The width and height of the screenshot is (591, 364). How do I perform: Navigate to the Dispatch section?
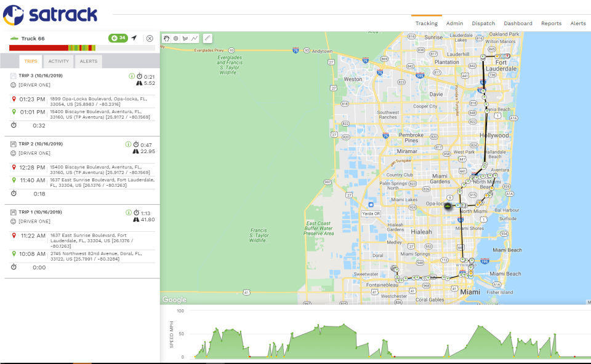[483, 23]
